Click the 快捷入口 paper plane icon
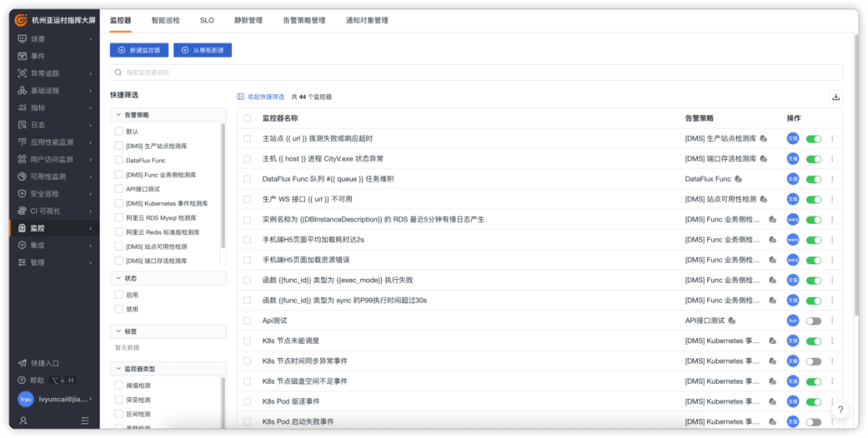The image size is (868, 438). pyautogui.click(x=22, y=364)
